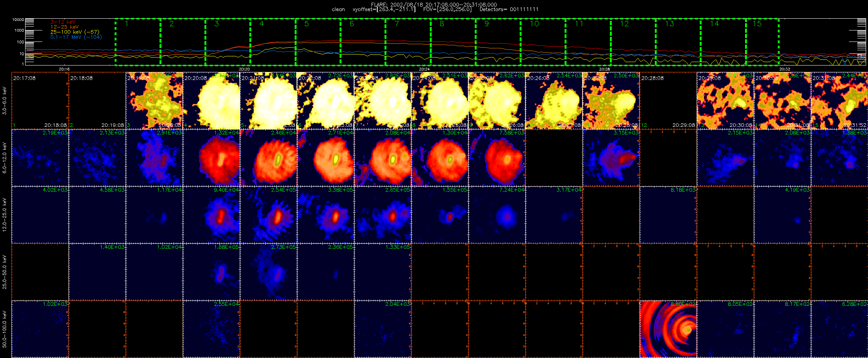Open the 25-50 keV image with peak 1.40E+03
868x358 pixels.
(97, 272)
